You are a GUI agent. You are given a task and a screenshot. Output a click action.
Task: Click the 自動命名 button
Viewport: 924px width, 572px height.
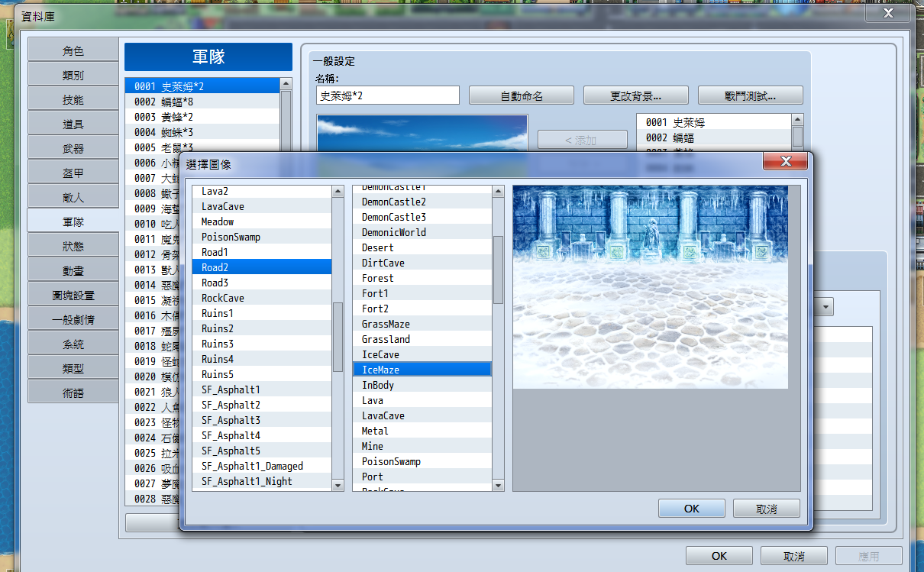point(522,95)
